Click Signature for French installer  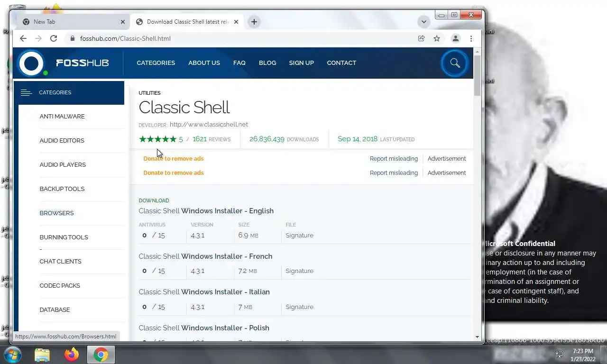pyautogui.click(x=299, y=271)
